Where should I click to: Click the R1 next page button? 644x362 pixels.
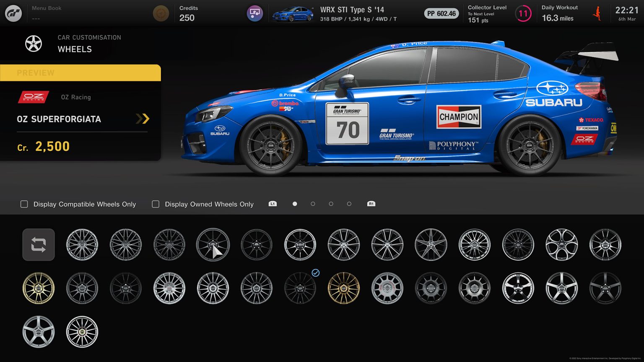click(371, 204)
